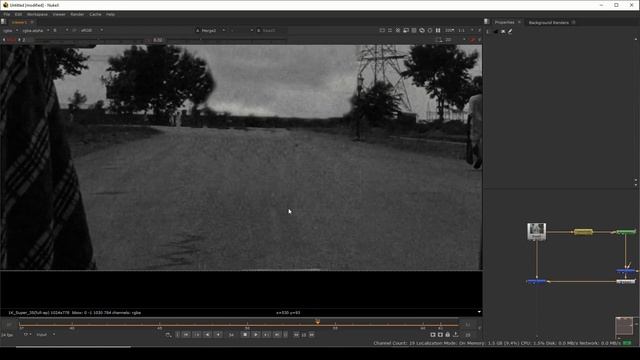This screenshot has height=360, width=640.
Task: Select the blue Merge node under the Read node
Action: [536, 281]
